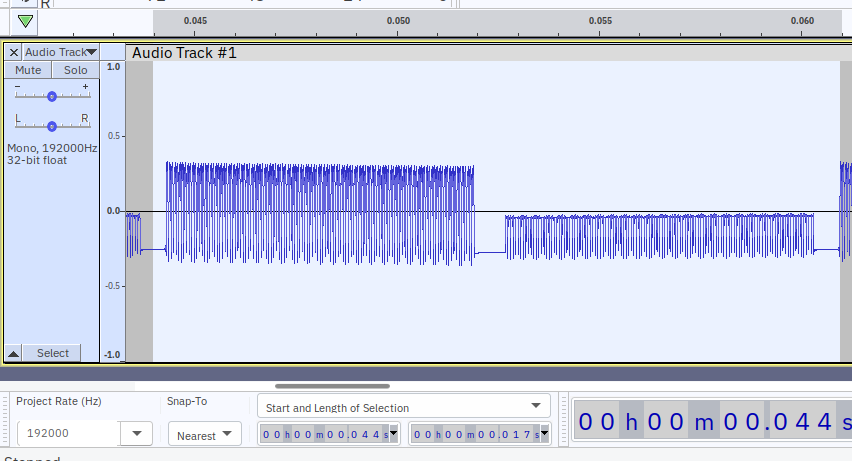Close Audio Track with the X icon
This screenshot has width=852, height=461.
pos(13,52)
